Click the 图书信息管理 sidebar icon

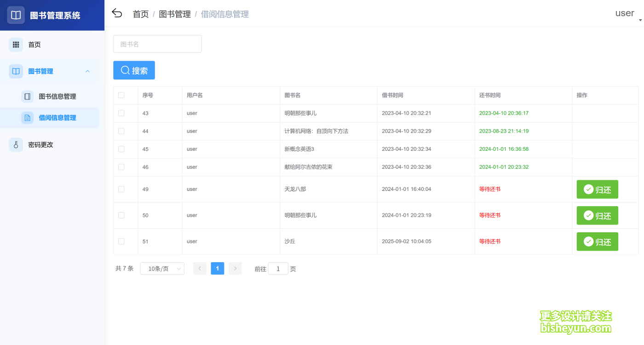coord(29,96)
